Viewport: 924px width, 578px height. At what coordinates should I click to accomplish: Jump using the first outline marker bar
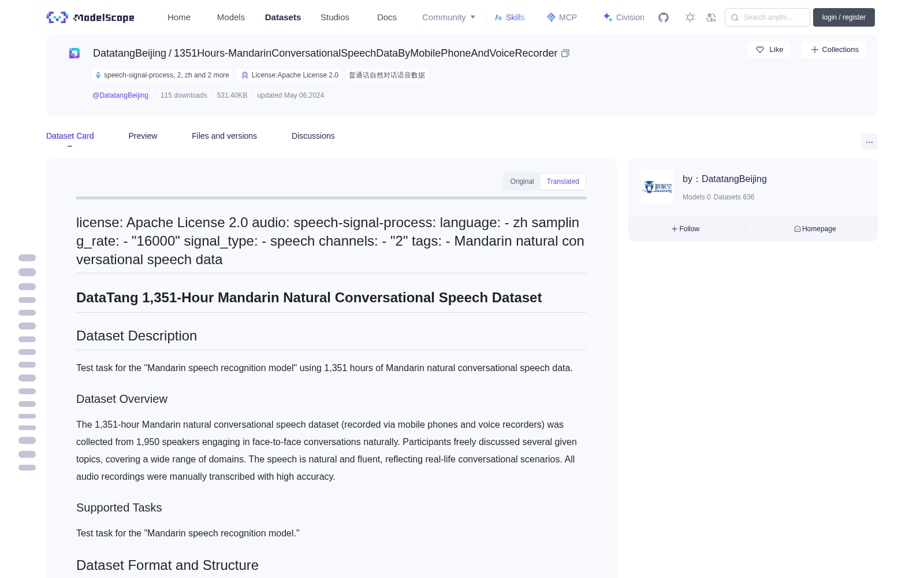tap(27, 258)
